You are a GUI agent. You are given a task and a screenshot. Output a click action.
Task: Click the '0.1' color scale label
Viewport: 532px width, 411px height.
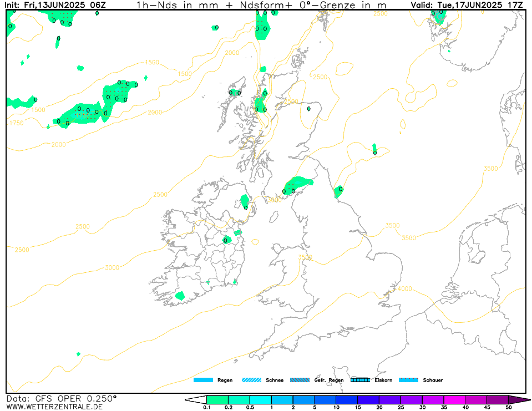[206, 407]
